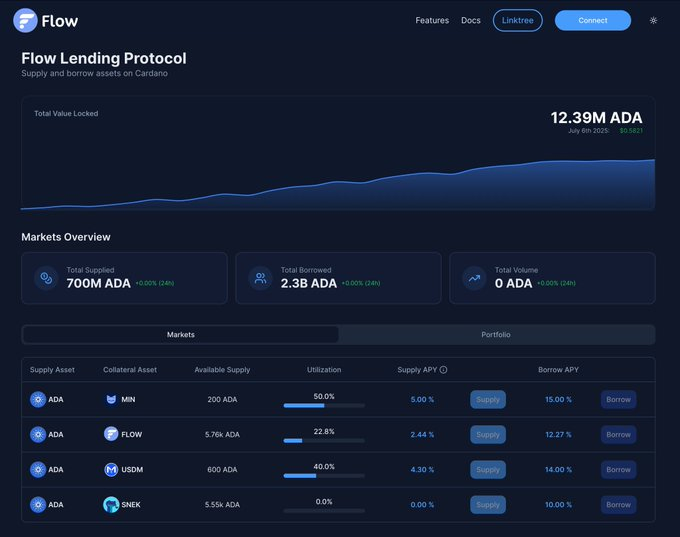Click Supply button for FLOW market
The width and height of the screenshot is (680, 537).
point(488,435)
